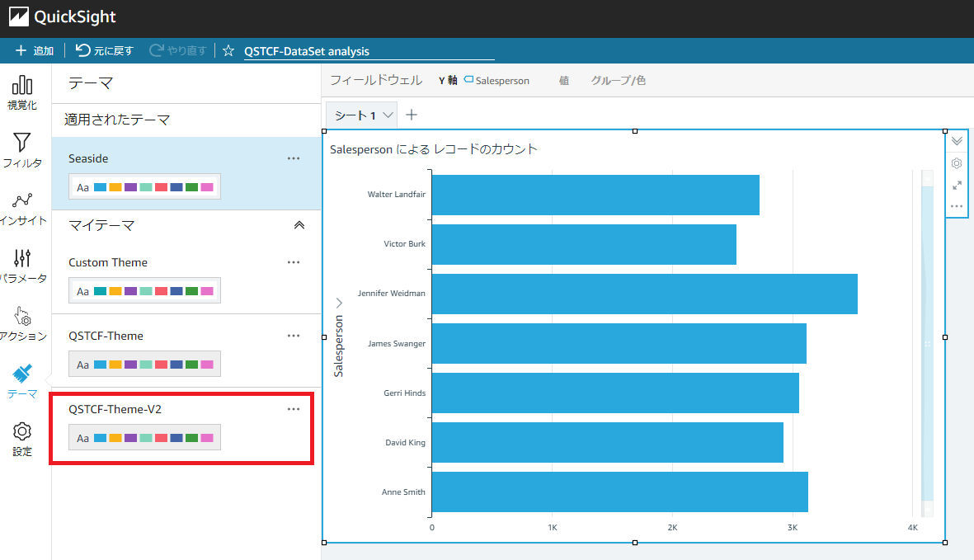
Task: Click the QuickSight logo icon
Action: pyautogui.click(x=19, y=16)
